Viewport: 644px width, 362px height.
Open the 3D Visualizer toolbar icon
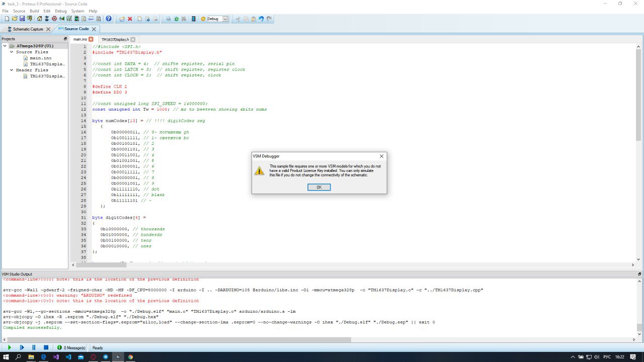(62, 19)
